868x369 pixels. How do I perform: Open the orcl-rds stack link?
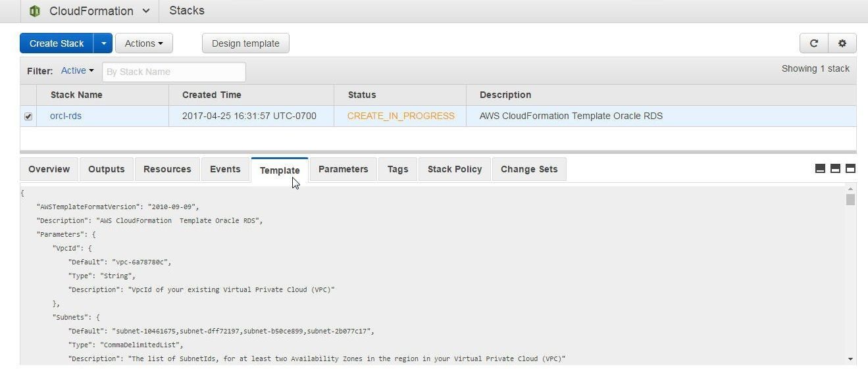tap(66, 116)
